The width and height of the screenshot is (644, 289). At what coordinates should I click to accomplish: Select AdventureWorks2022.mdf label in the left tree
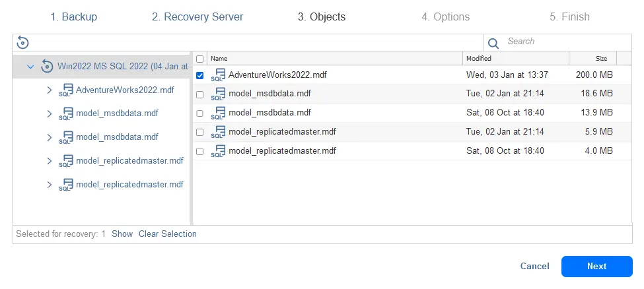(x=125, y=90)
